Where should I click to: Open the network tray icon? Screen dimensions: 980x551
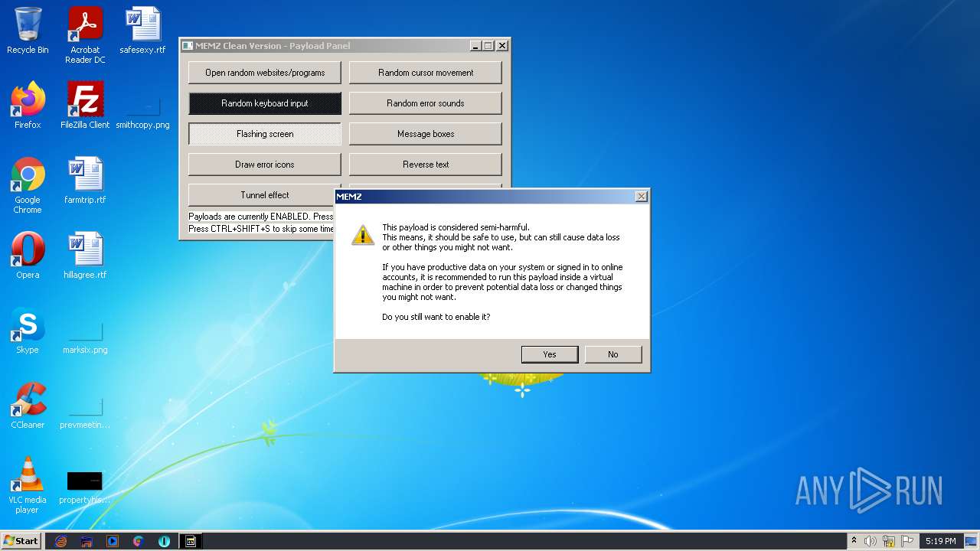(x=889, y=541)
